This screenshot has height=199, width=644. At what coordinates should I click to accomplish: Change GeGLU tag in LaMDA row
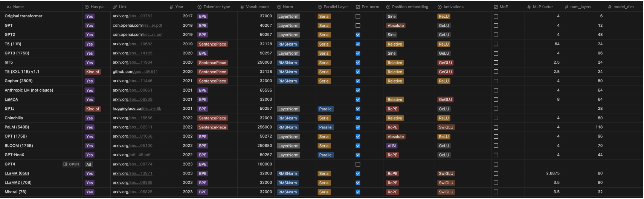tap(445, 99)
